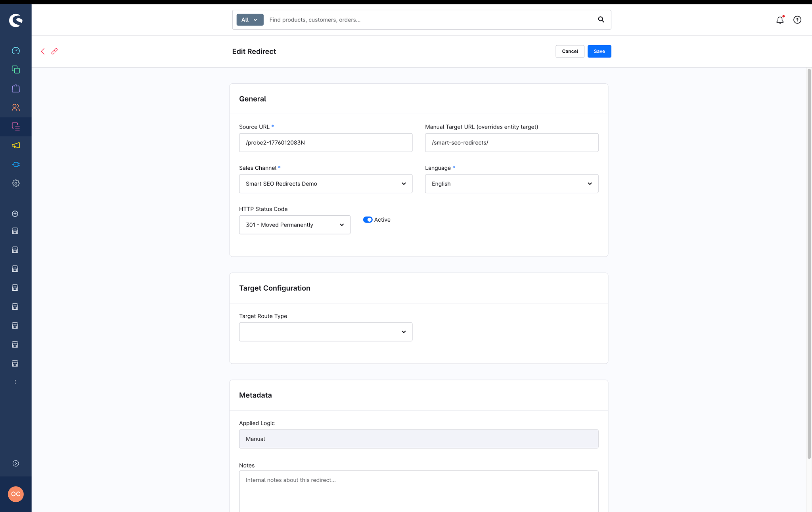Open the Settings gear icon
The width and height of the screenshot is (812, 512).
16,183
